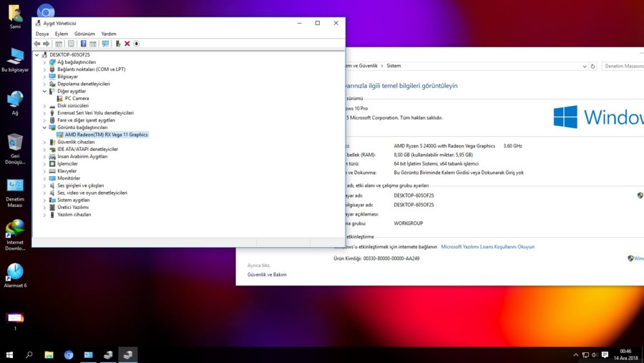Collapse the DESKTOP-605OF2S root node
The width and height of the screenshot is (644, 363).
37,54
